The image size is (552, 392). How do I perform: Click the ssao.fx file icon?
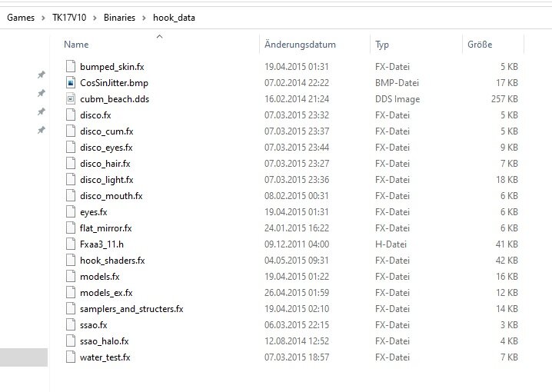click(x=71, y=325)
